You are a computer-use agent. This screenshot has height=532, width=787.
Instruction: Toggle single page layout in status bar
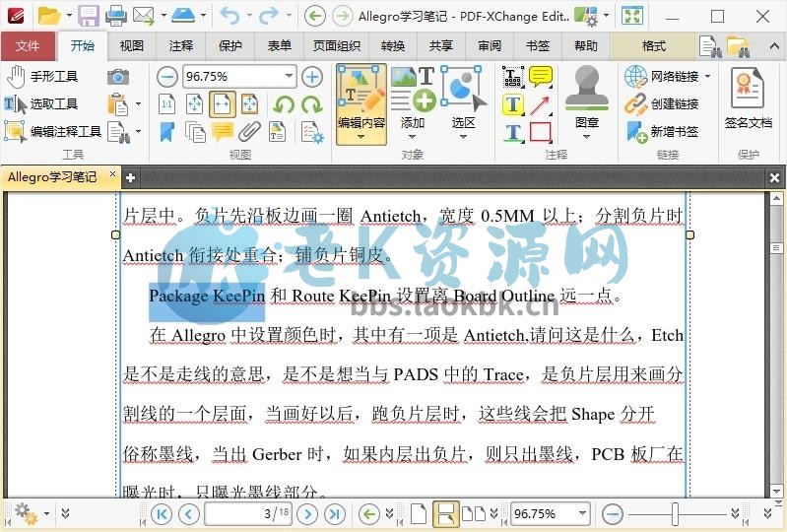[418, 514]
